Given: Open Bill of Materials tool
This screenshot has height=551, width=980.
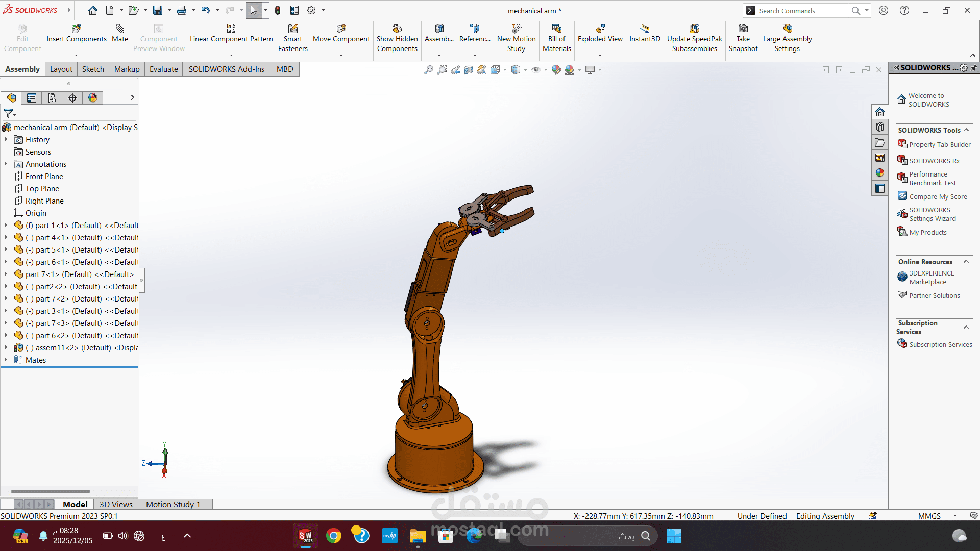Looking at the screenshot, I should (556, 38).
